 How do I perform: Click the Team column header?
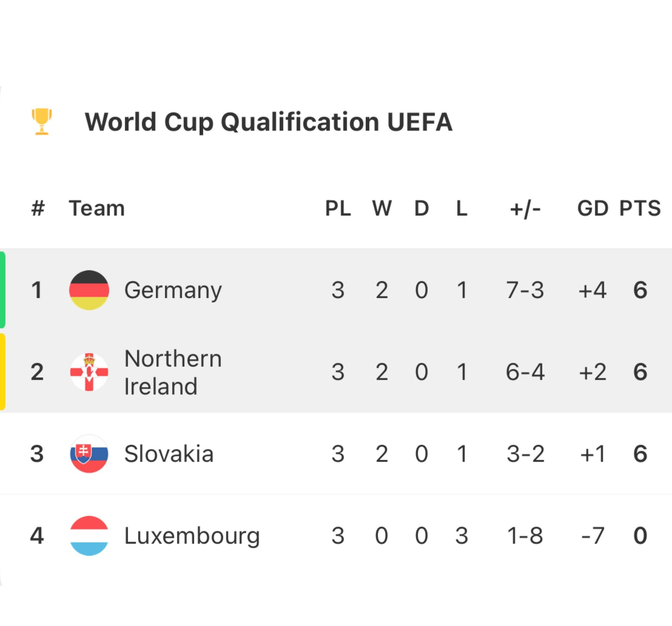pos(97,208)
